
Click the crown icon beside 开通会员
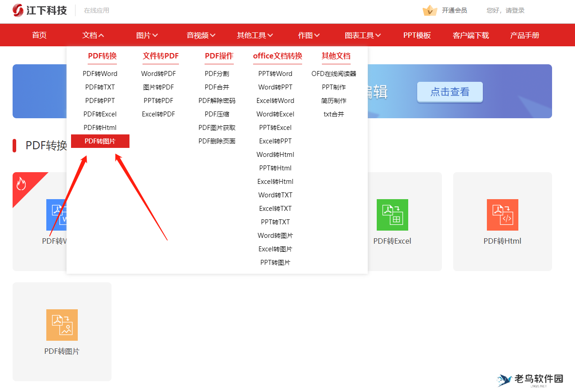click(430, 10)
